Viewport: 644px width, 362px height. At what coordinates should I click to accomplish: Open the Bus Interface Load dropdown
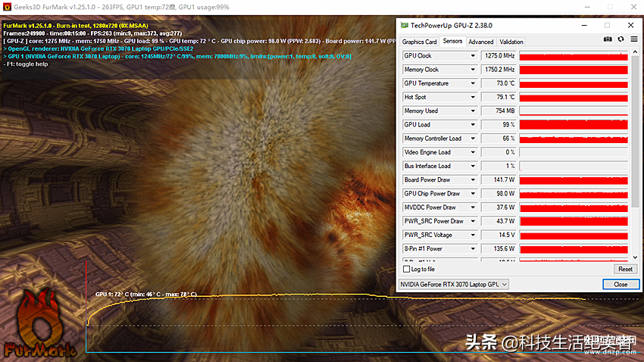tap(473, 166)
